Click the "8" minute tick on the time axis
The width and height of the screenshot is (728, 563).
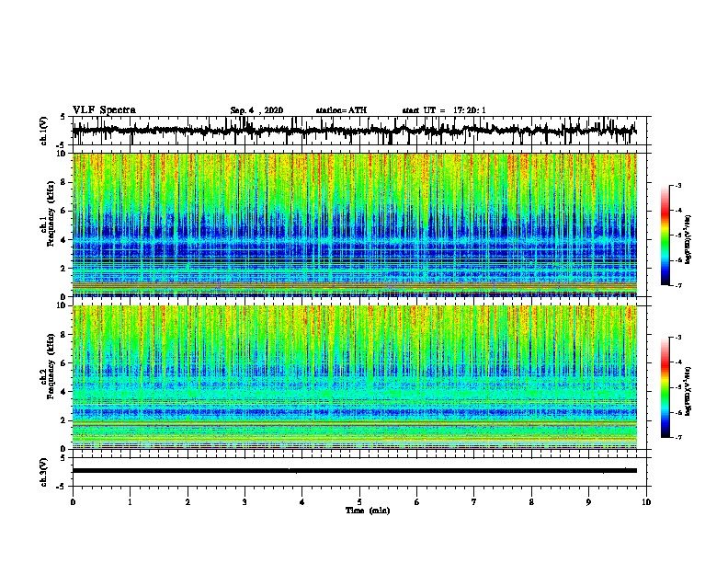(x=531, y=502)
